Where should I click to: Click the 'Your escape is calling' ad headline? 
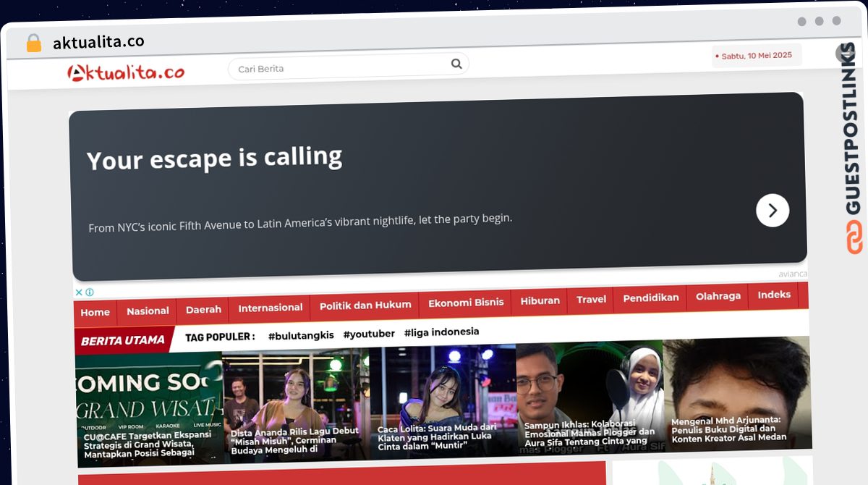214,159
